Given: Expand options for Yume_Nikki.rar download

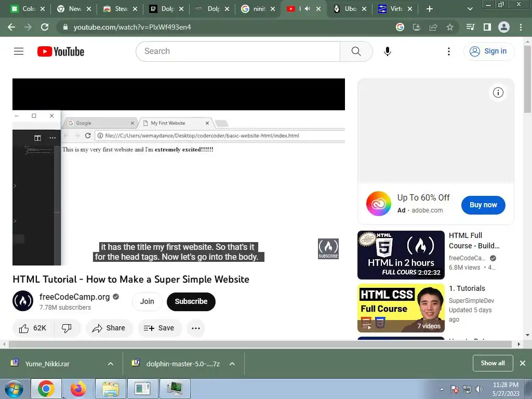Looking at the screenshot, I should click(110, 364).
